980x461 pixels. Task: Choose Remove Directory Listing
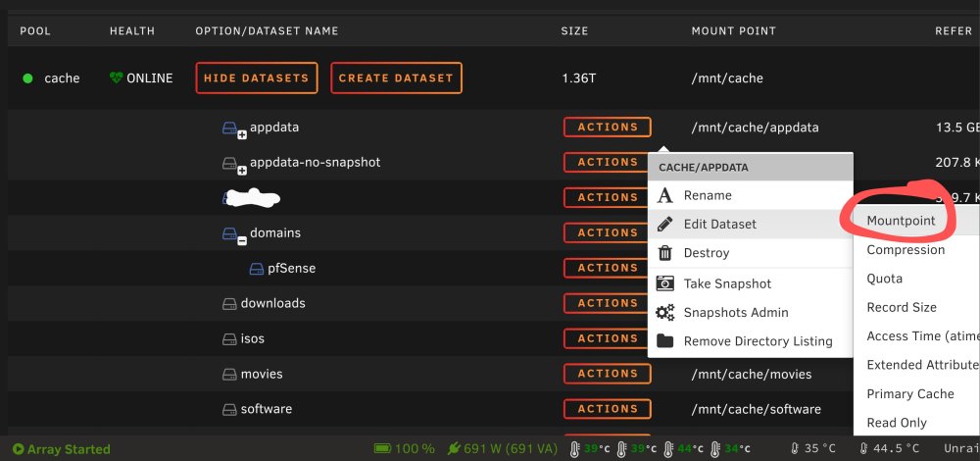750,341
